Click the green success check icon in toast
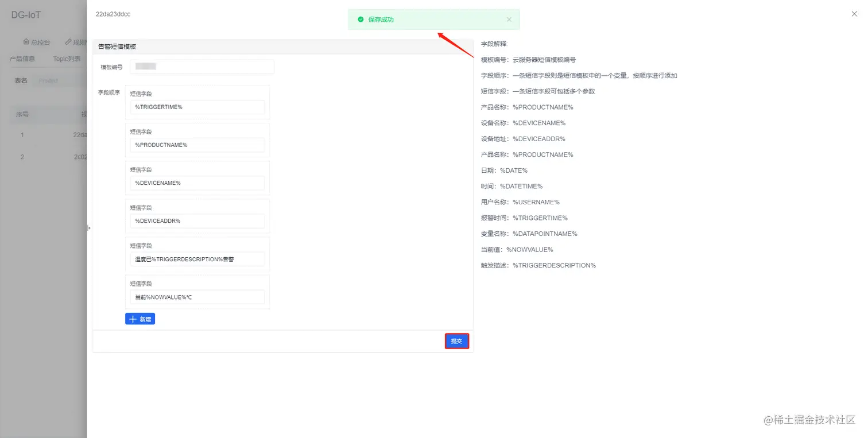 point(361,20)
